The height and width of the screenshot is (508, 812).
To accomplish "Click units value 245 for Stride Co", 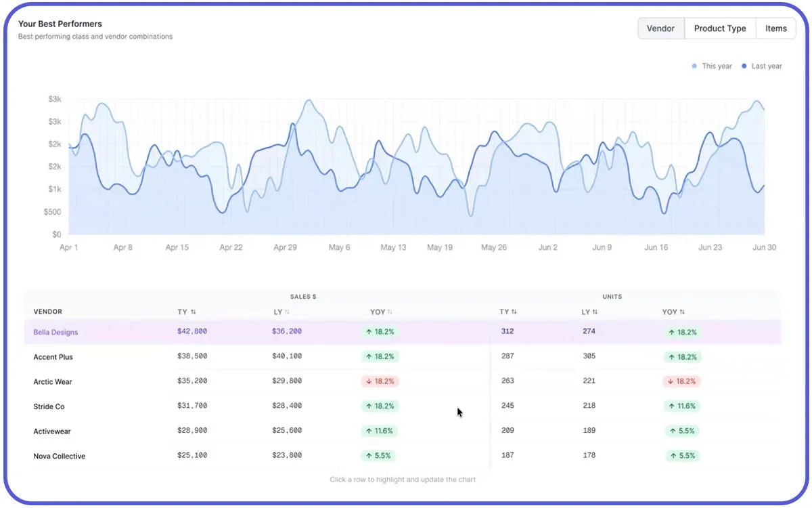I will [507, 406].
